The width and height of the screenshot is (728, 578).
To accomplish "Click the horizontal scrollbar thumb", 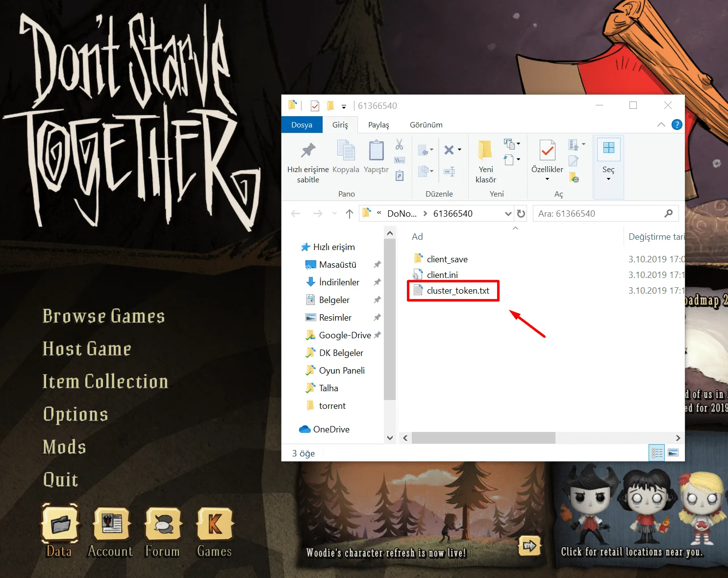I will tap(483, 438).
